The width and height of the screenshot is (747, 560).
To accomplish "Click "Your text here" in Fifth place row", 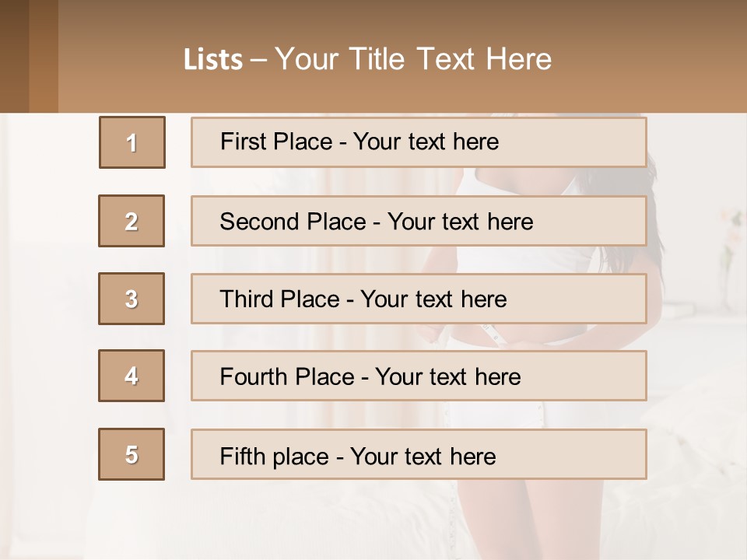I will coord(423,456).
